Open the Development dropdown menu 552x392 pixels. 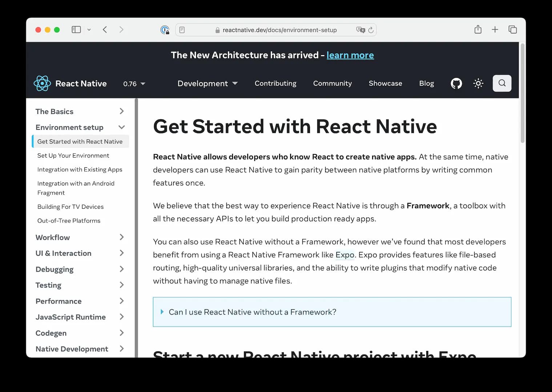point(207,83)
